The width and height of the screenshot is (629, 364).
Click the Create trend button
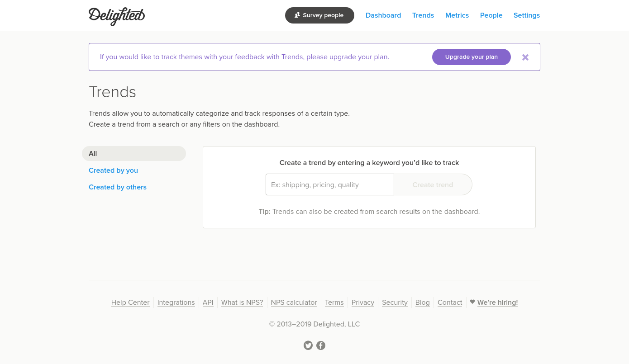pyautogui.click(x=433, y=184)
